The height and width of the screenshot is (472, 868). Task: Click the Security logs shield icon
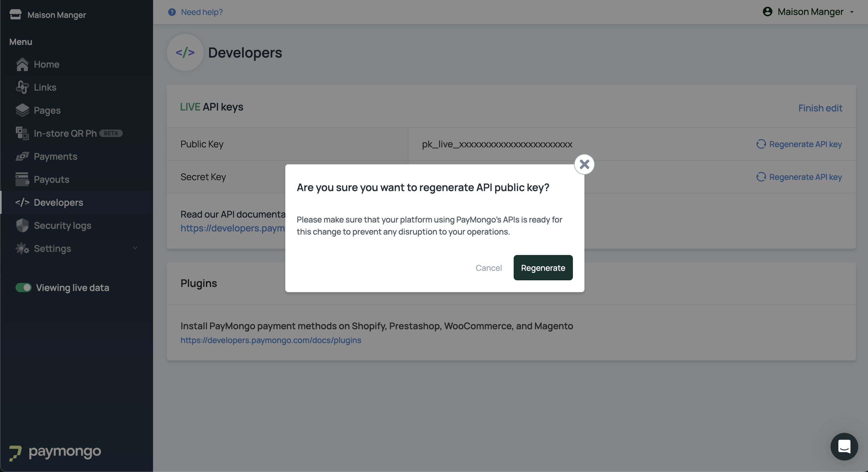tap(22, 225)
